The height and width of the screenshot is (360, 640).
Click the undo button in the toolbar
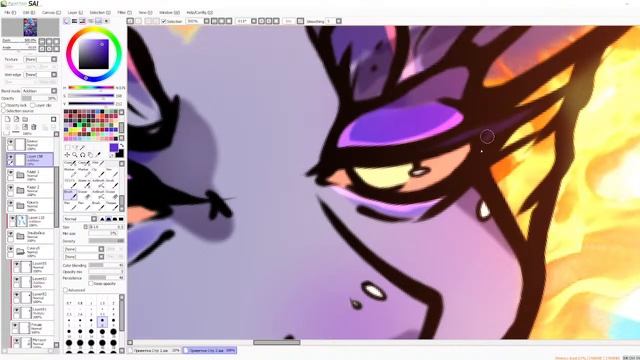130,21
